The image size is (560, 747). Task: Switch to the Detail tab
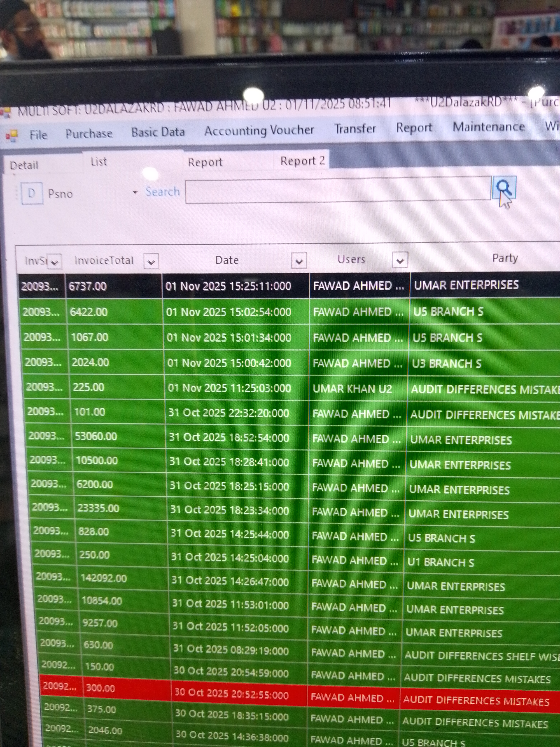24,166
